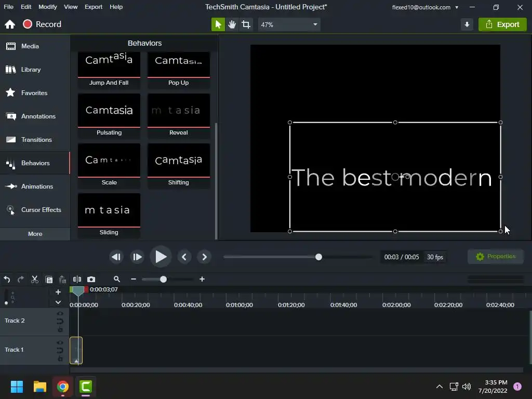This screenshot has height=399, width=532.
Task: Select the Behaviors tab
Action: 35,163
